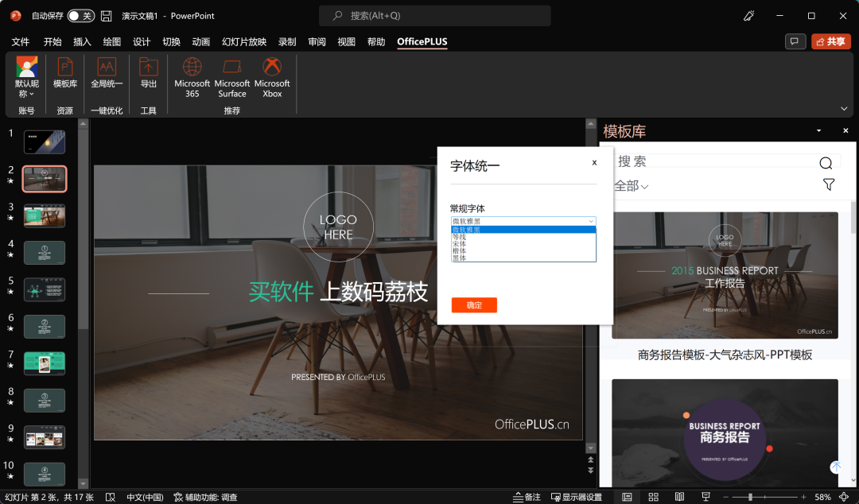The image size is (859, 504).
Task: Collapse the ribbon with the chevron
Action: (844, 109)
